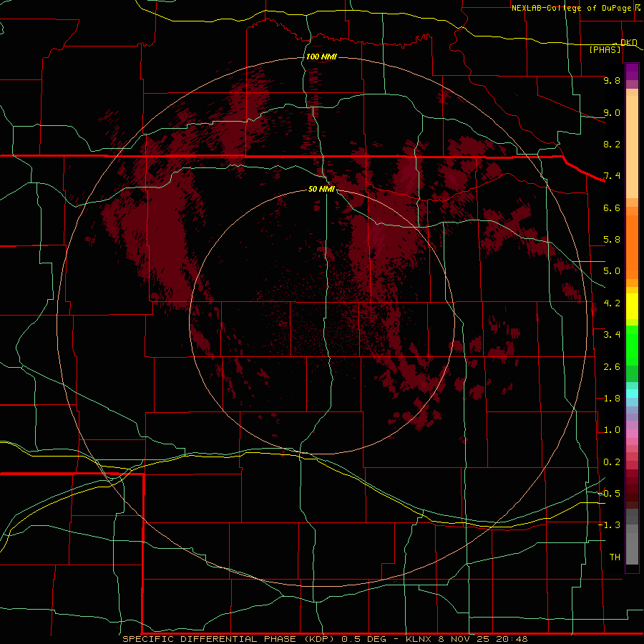Click the 2.6 value on the color scale
This screenshot has height=644, width=644.
click(612, 367)
